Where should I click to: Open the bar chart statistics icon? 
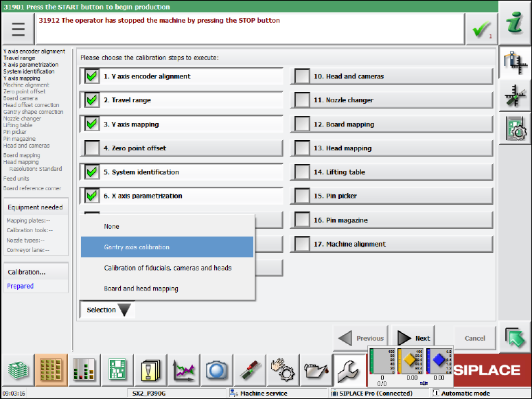click(x=84, y=369)
